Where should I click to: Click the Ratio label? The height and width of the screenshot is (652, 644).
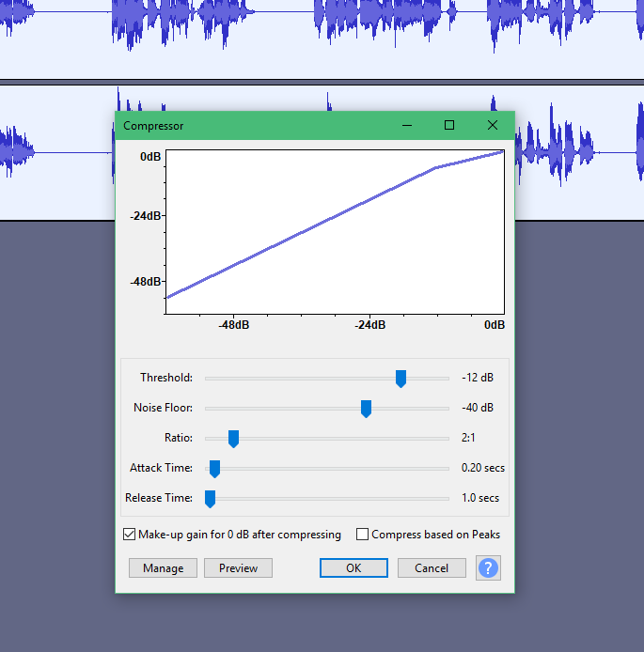coord(179,438)
